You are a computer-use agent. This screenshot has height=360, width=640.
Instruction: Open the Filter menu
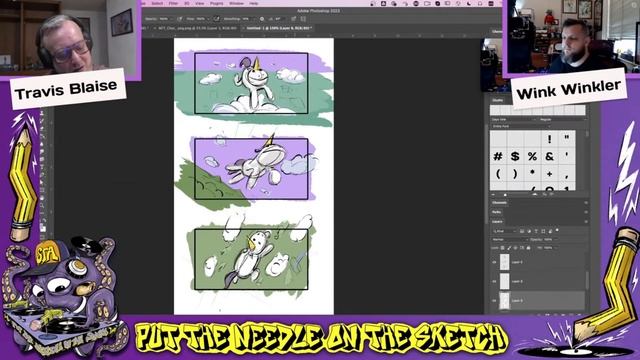click(x=173, y=3)
